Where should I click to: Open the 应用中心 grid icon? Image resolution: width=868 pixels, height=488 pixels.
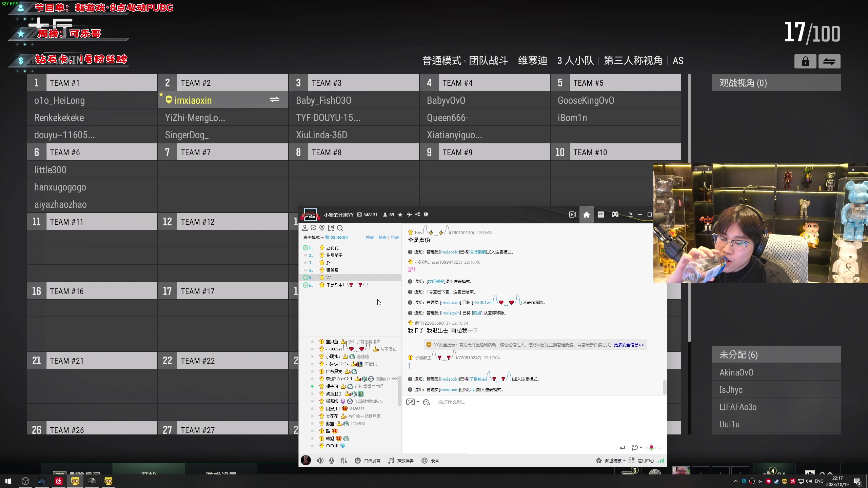pos(632,460)
